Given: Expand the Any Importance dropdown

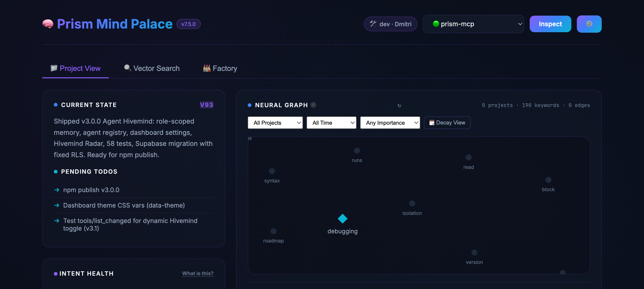Looking at the screenshot, I should (390, 122).
